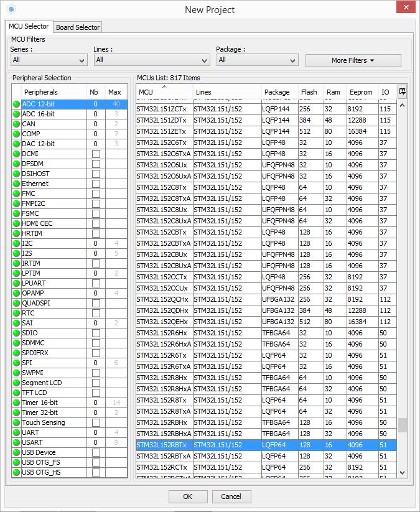420x512 pixels.
Task: Click green status dot beside LPUART
Action: 16,284
